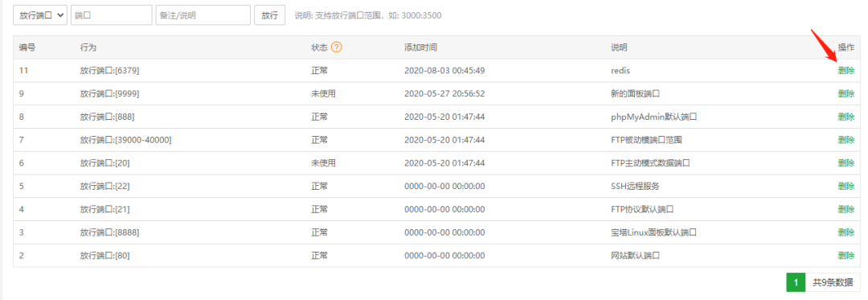This screenshot has height=300, width=868.
Task: Click the 放行 button
Action: pos(269,15)
